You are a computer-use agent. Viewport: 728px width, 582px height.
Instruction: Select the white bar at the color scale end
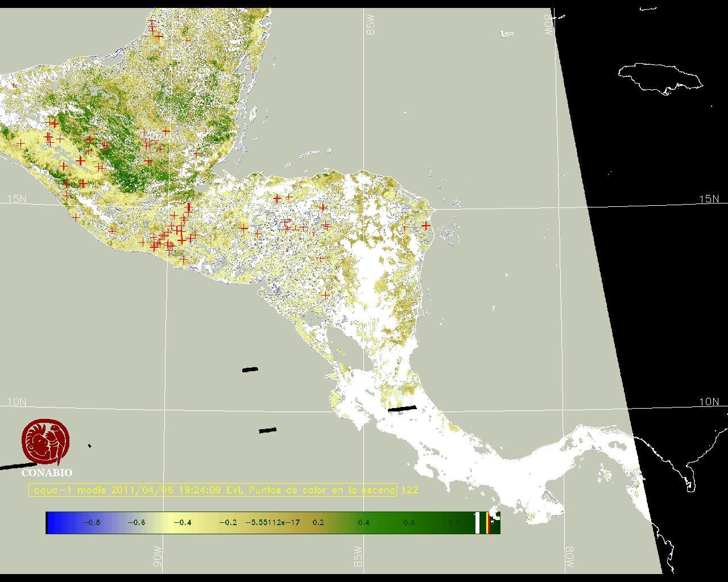tap(477, 523)
